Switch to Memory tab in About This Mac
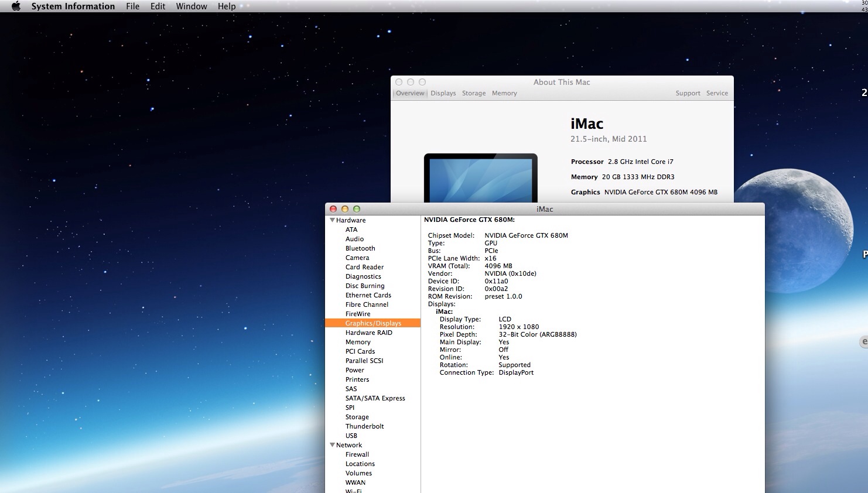Screen dimensions: 868x493 (x=504, y=93)
